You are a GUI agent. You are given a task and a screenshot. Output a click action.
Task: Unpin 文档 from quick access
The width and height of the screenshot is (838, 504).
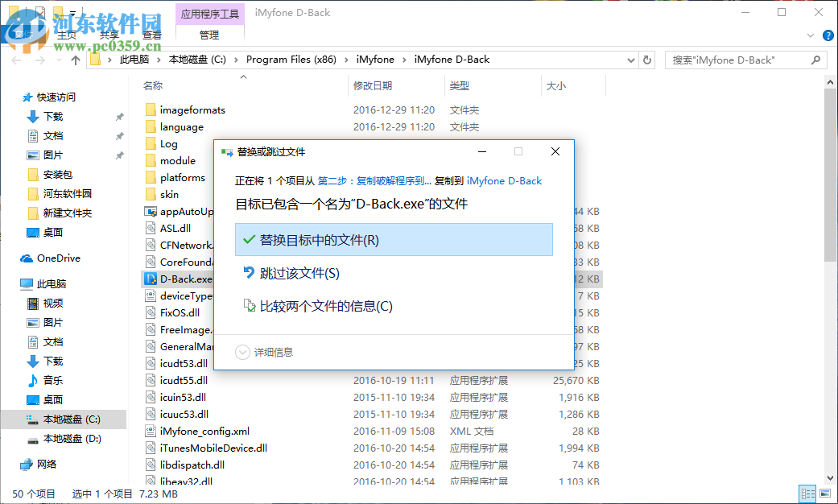point(119,134)
